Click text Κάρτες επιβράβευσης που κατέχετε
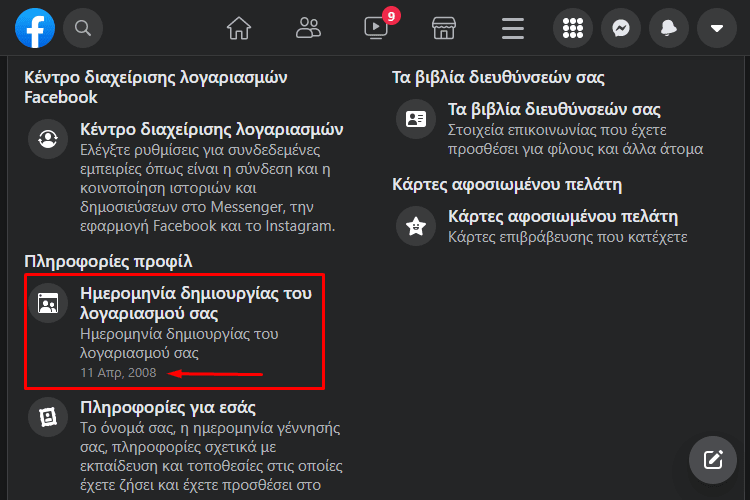Image resolution: width=750 pixels, height=500 pixels. pos(567,237)
